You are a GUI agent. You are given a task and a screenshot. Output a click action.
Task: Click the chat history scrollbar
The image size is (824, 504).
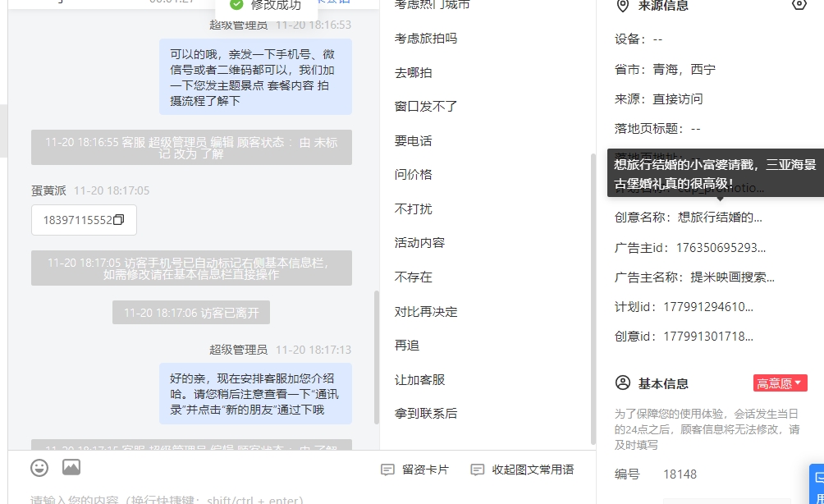click(x=376, y=357)
